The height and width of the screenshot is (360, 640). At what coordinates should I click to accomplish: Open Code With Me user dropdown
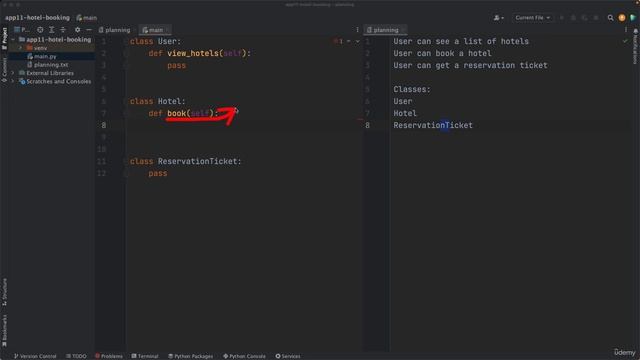(498, 18)
